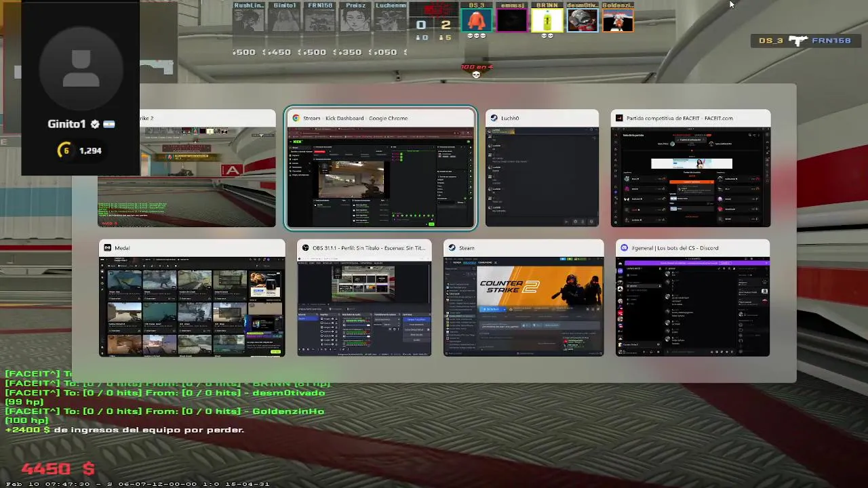This screenshot has height=488, width=868.
Task: Click the DS_3 orange player avatar
Action: click(477, 20)
